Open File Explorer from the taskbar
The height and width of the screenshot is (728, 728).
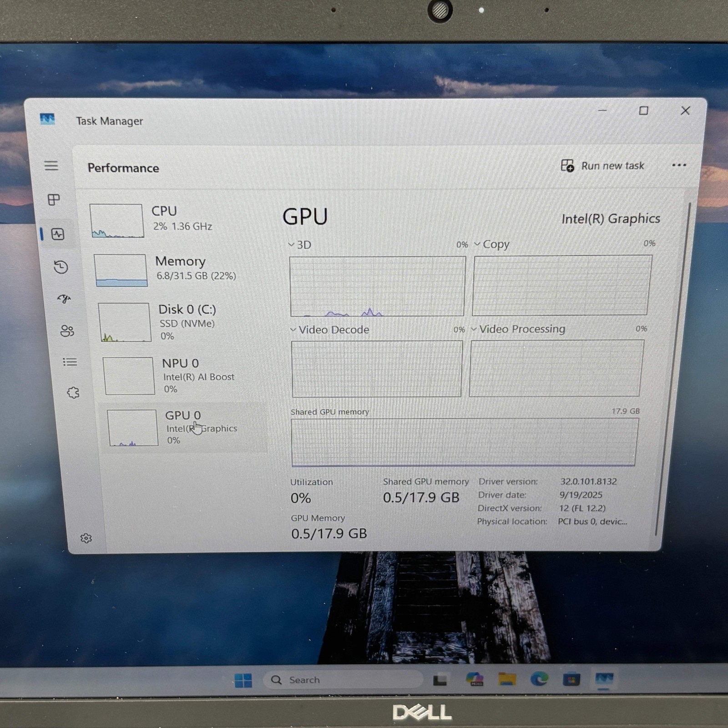tap(507, 679)
